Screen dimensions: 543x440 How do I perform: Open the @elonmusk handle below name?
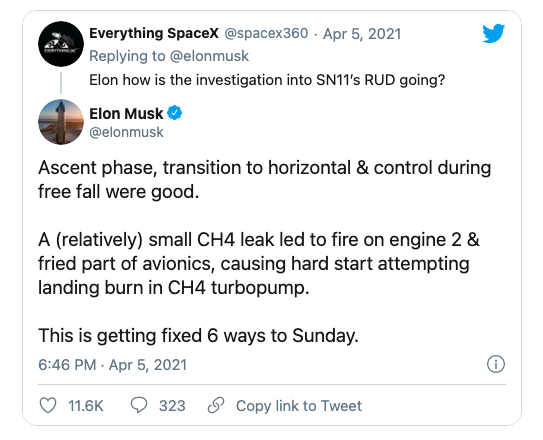[x=126, y=132]
